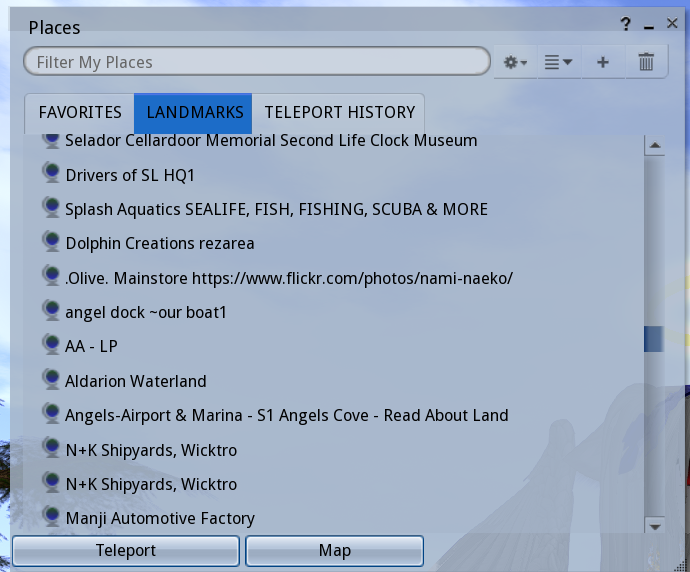Click landmark icon beside Angels-Airport & Marina

click(x=51, y=413)
